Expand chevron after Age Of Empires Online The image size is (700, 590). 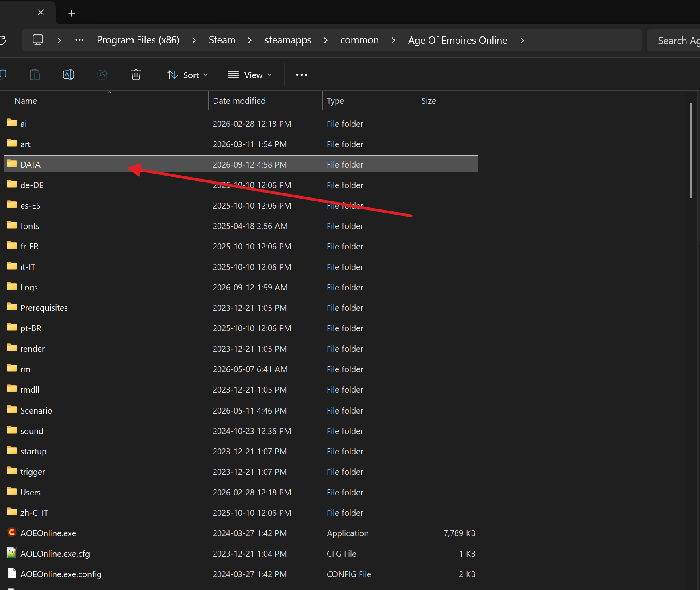(522, 40)
